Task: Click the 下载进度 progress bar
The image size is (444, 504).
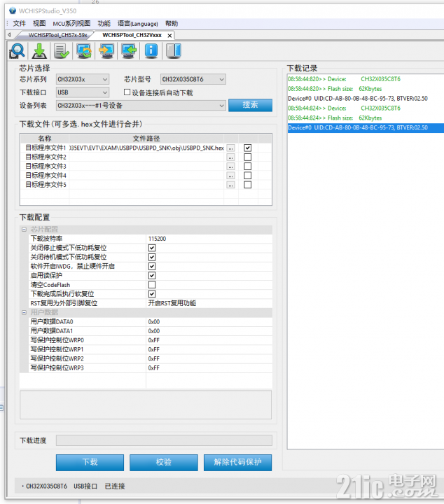Action: [164, 440]
